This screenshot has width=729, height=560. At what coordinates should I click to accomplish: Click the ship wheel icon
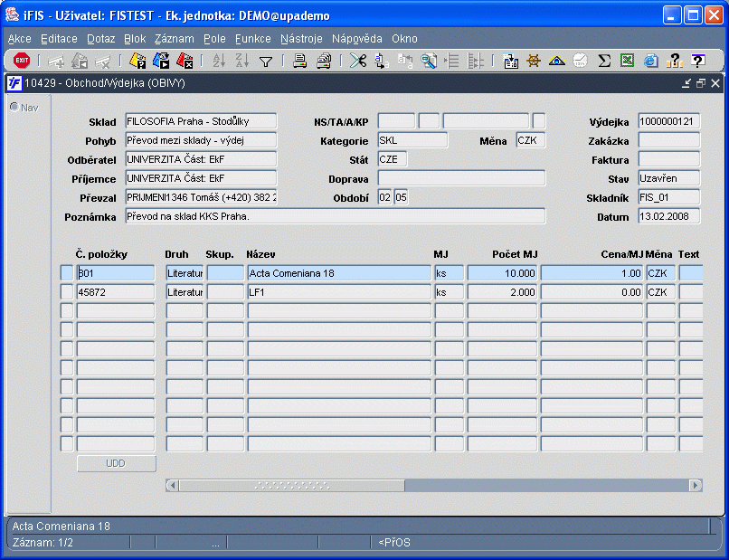(x=534, y=61)
